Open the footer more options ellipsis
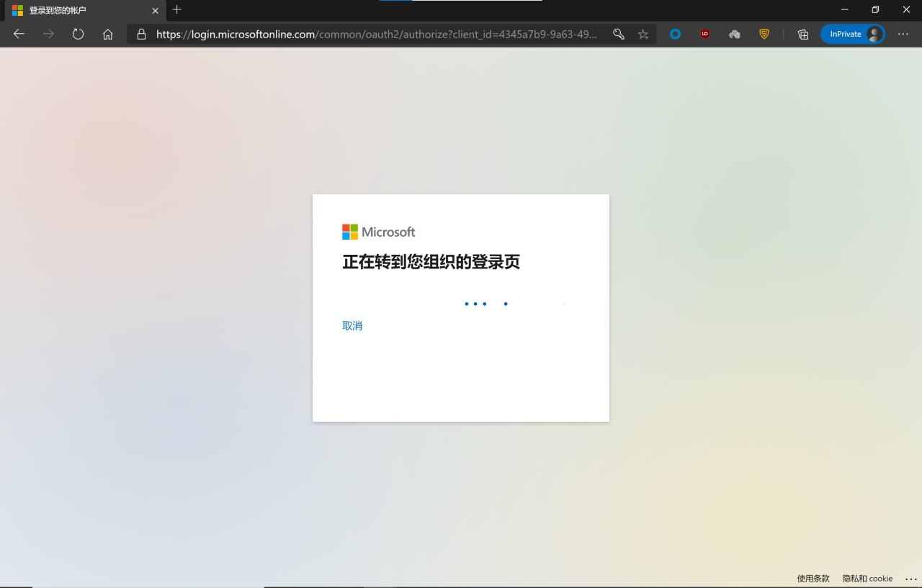Viewport: 922px width, 588px height. 910,579
